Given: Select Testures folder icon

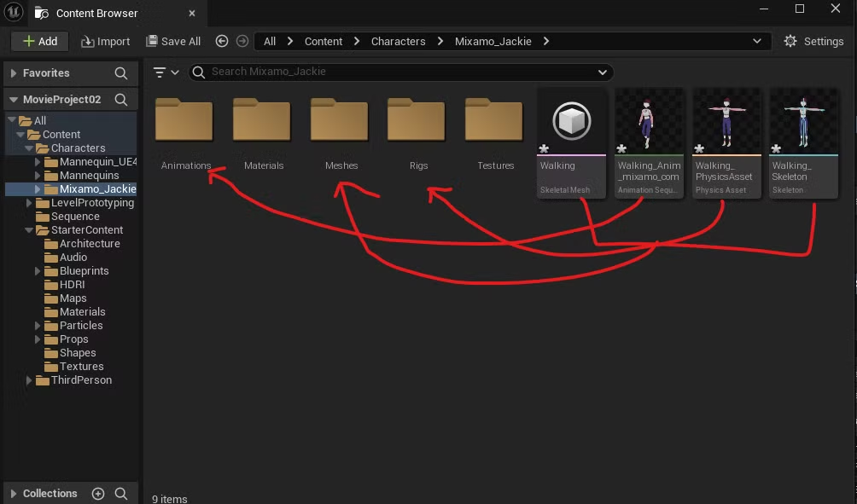Looking at the screenshot, I should 494,119.
